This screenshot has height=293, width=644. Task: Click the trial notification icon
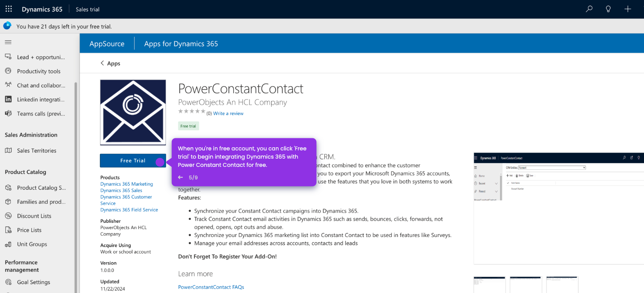pos(7,26)
